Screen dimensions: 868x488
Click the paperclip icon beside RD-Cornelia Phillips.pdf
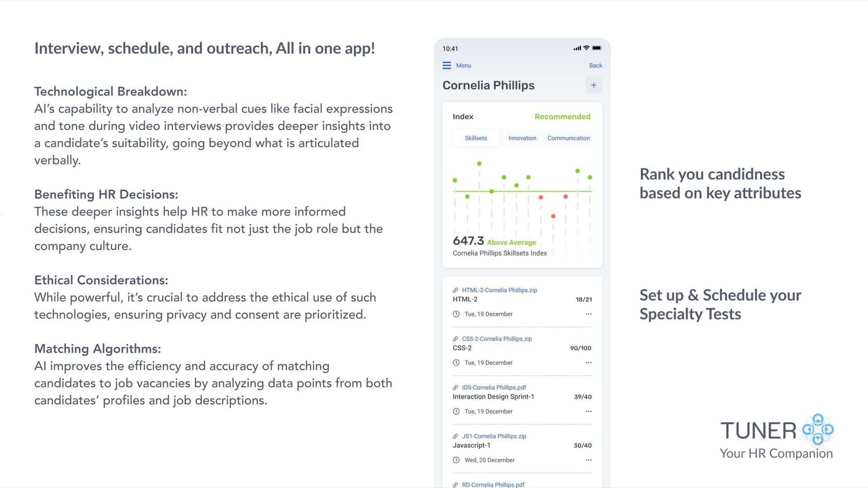click(x=454, y=484)
